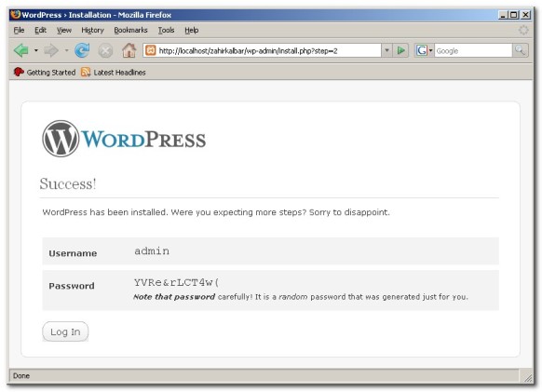This screenshot has height=392, width=542.
Task: Click the Username label
Action: pyautogui.click(x=73, y=253)
